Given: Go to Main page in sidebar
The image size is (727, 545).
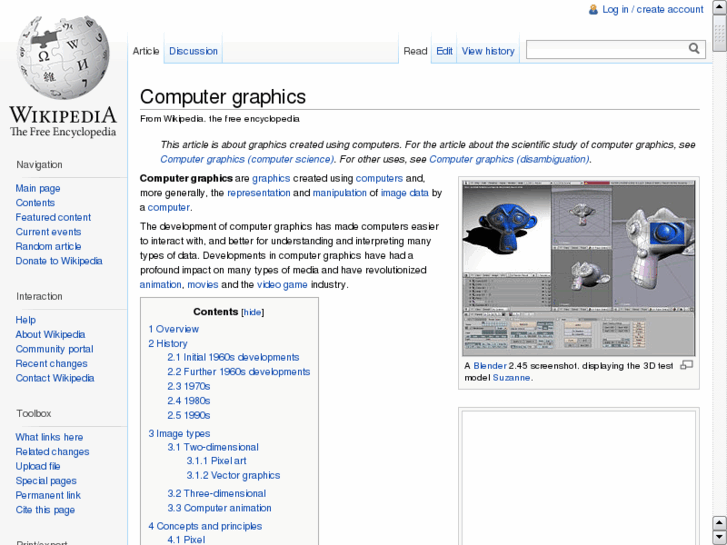Looking at the screenshot, I should pos(38,188).
